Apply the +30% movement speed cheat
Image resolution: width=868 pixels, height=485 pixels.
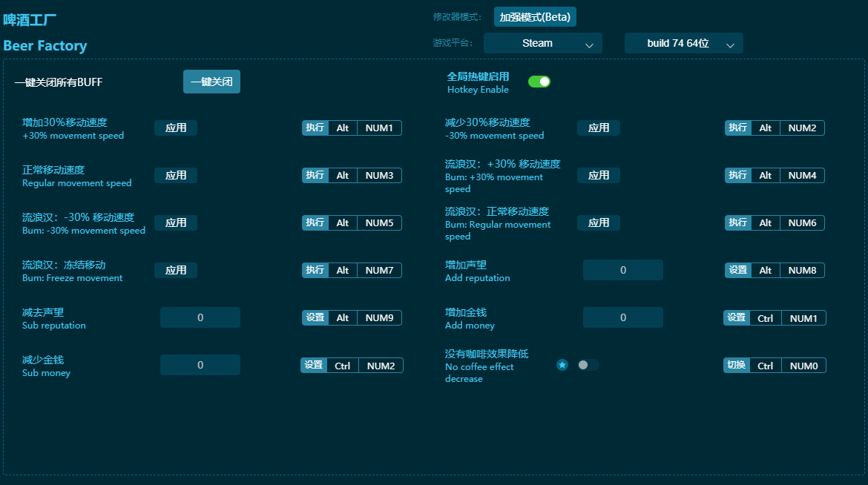pyautogui.click(x=176, y=128)
